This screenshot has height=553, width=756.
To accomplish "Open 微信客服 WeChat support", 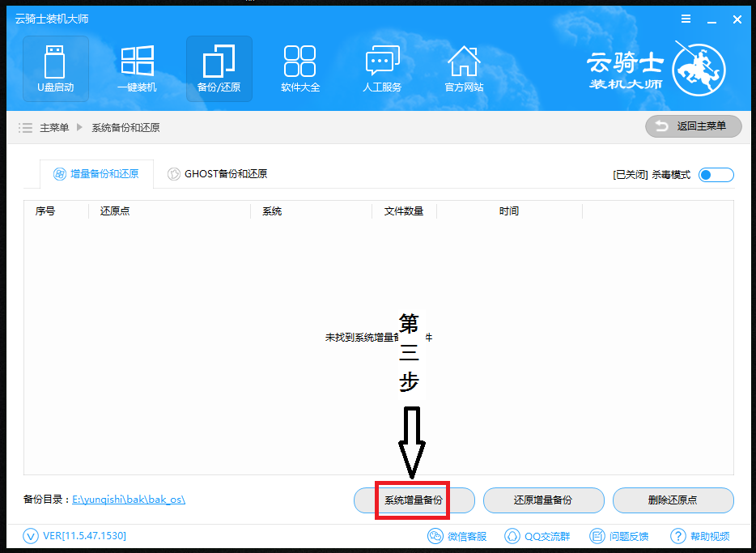I will 457,536.
